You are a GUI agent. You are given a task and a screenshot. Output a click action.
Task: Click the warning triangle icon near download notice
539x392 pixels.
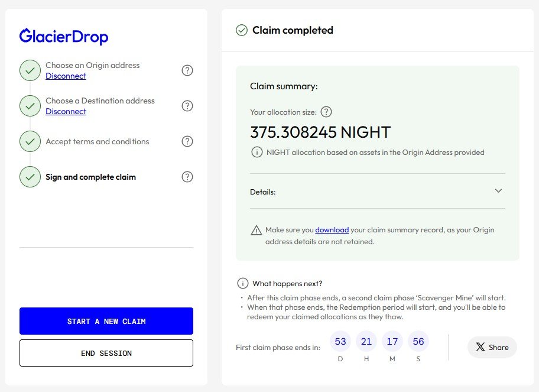[256, 230]
